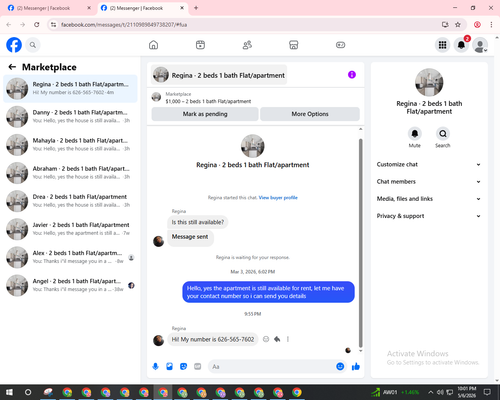Screen dimensions: 500x400
Task: Open the account profile avatar menu
Action: pyautogui.click(x=480, y=45)
